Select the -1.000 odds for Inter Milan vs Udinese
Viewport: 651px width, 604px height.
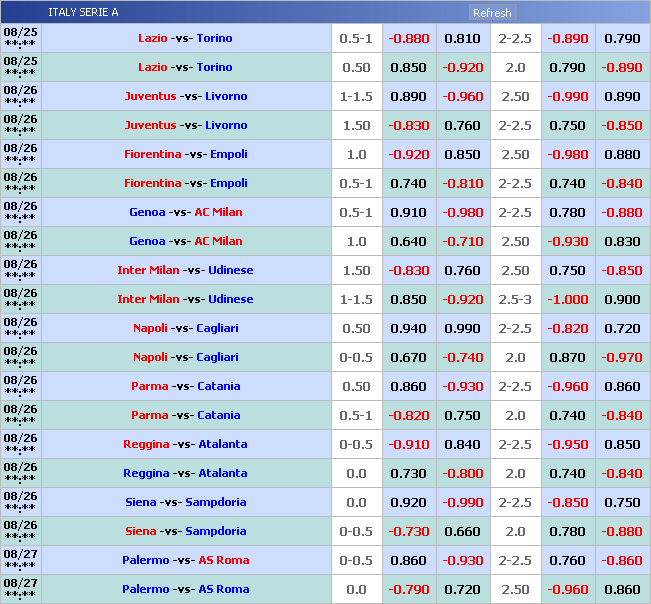coord(568,299)
